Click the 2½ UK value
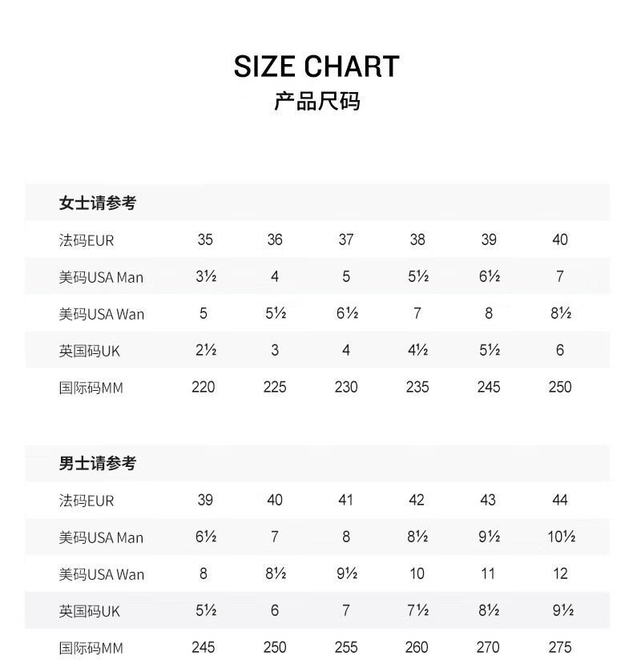Image resolution: width=633 pixels, height=672 pixels. tap(204, 351)
